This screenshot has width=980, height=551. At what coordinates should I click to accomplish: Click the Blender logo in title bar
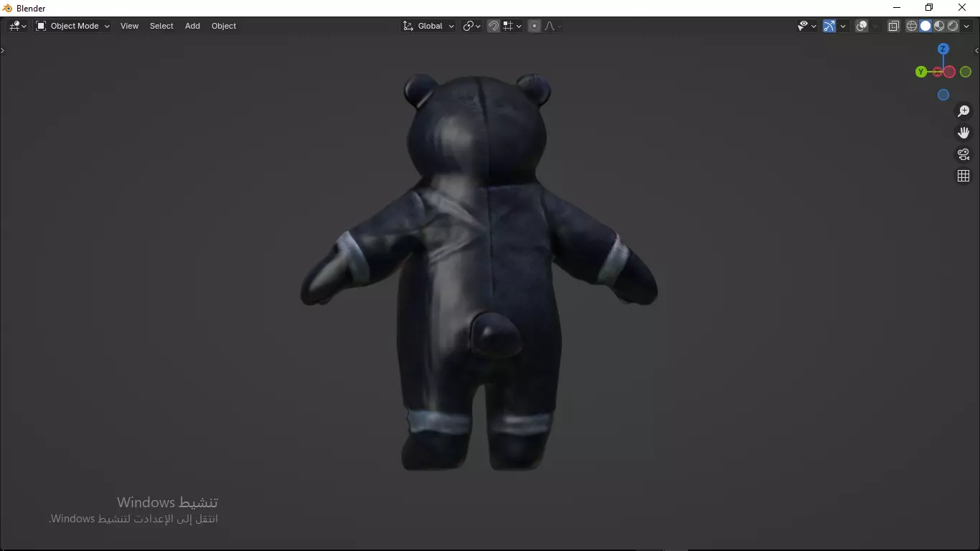pyautogui.click(x=8, y=8)
